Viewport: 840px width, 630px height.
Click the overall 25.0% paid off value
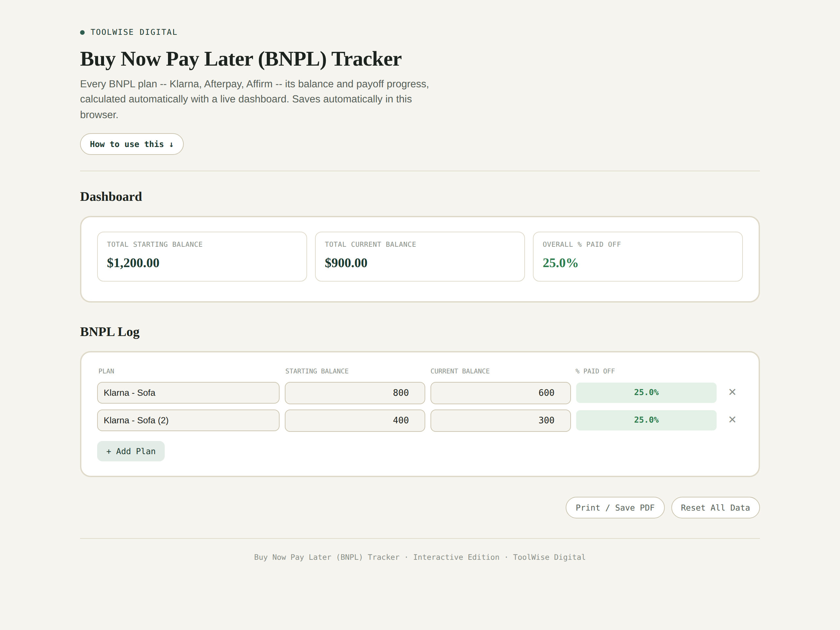click(560, 263)
